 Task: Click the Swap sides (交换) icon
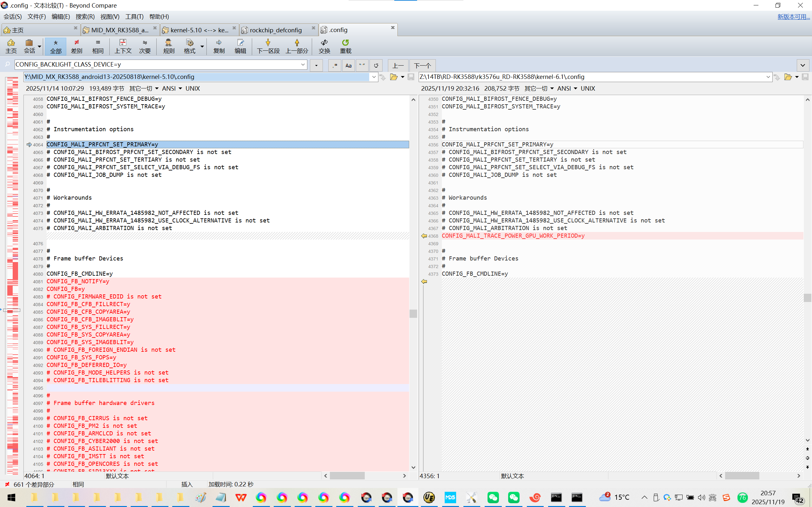pyautogui.click(x=324, y=43)
